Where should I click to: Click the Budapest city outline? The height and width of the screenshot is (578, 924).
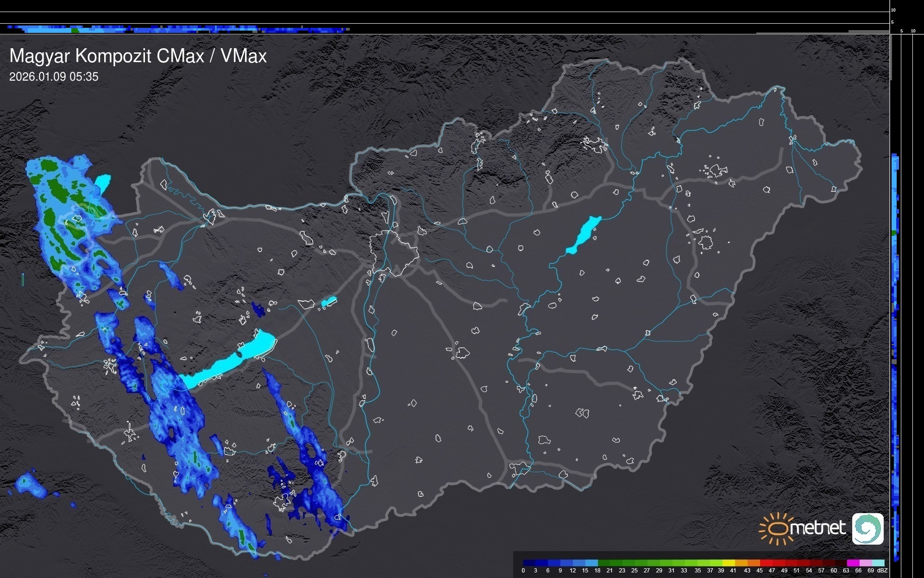[394, 253]
